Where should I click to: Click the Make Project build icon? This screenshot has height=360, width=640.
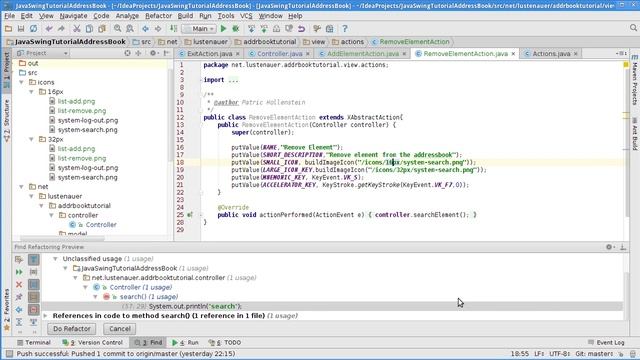[x=173, y=29]
